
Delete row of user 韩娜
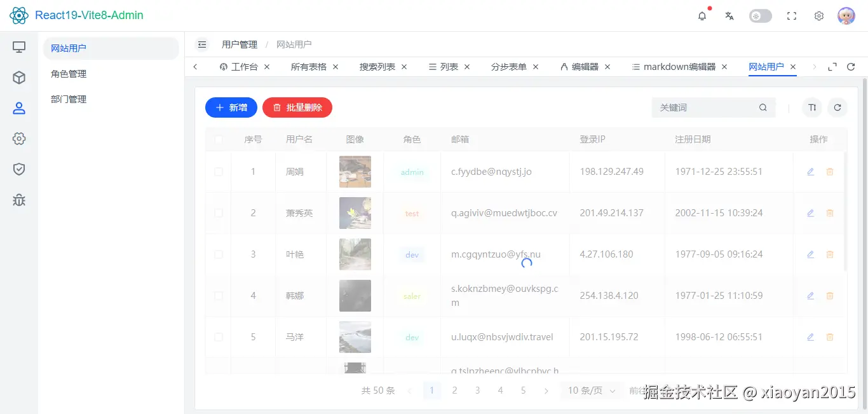[x=829, y=296]
